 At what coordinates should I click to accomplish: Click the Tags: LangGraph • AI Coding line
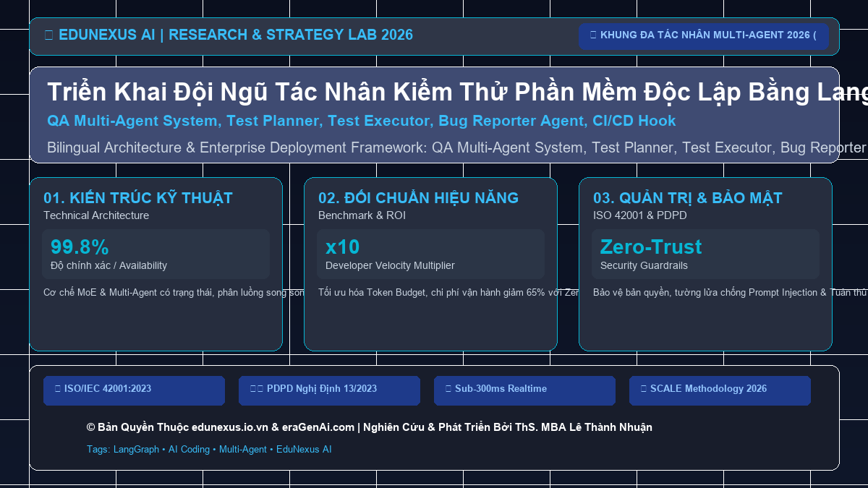point(209,449)
